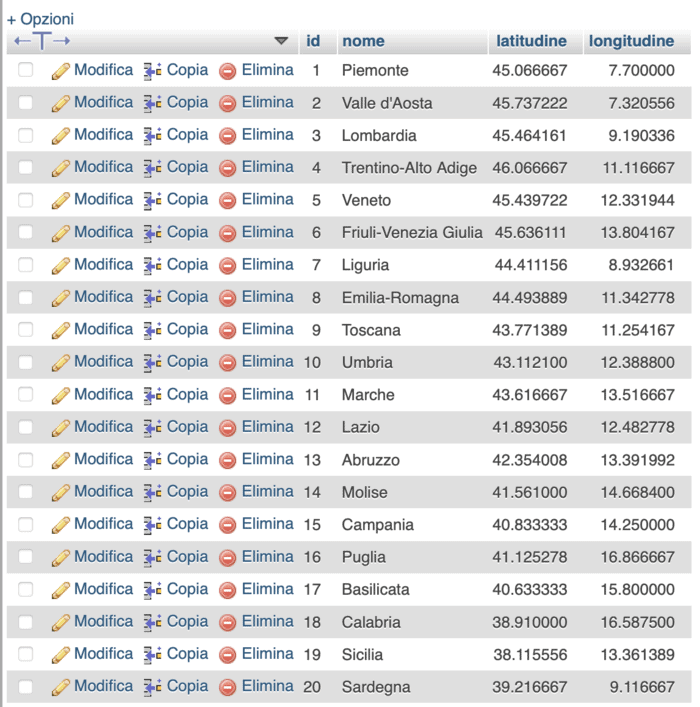The height and width of the screenshot is (707, 700).
Task: Click the pencil edit icon for Piemonte
Action: coord(60,71)
